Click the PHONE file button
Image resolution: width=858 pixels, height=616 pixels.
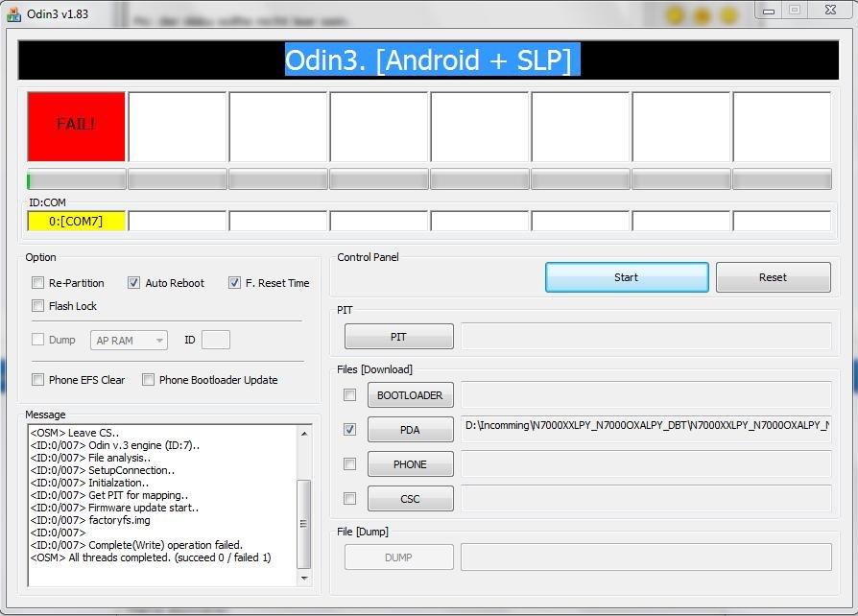pos(411,463)
